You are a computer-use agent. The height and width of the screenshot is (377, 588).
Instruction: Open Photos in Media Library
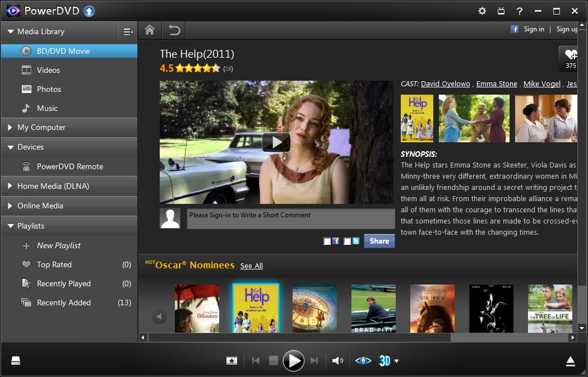click(x=69, y=89)
